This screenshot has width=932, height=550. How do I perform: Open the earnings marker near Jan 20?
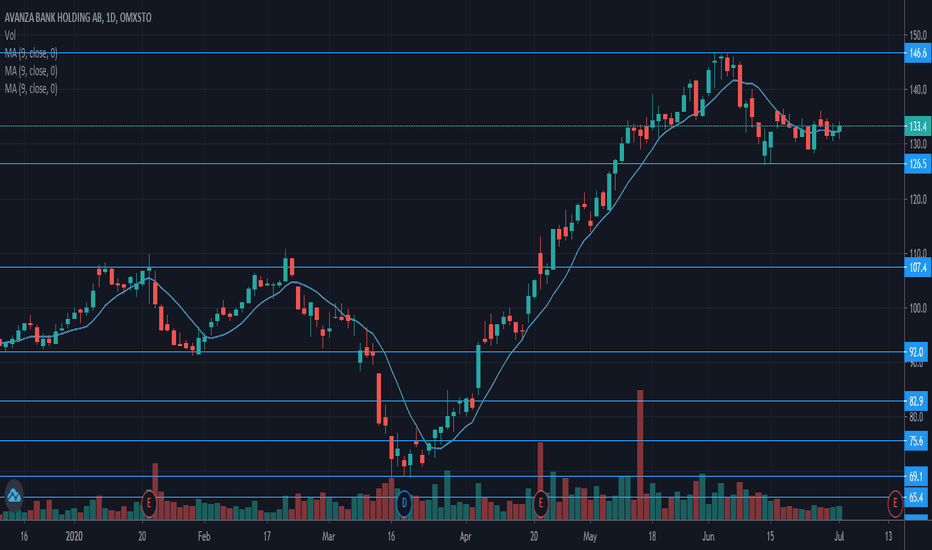click(x=149, y=504)
